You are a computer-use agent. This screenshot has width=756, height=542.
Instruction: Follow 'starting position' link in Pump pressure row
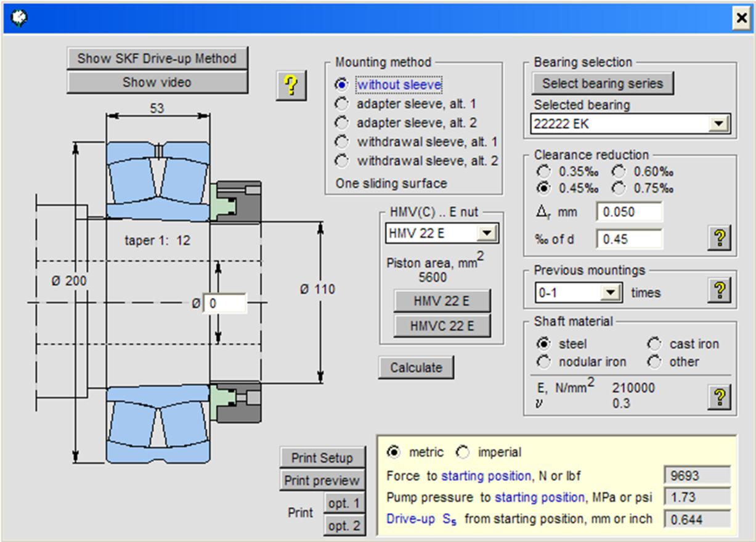(x=540, y=497)
